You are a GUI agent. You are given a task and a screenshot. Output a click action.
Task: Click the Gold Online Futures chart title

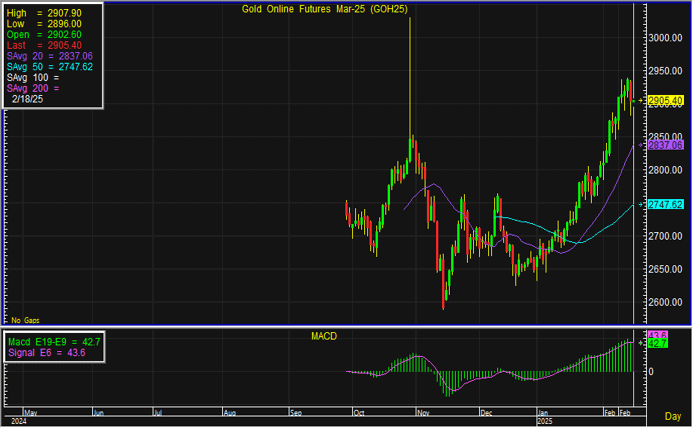tap(313, 10)
